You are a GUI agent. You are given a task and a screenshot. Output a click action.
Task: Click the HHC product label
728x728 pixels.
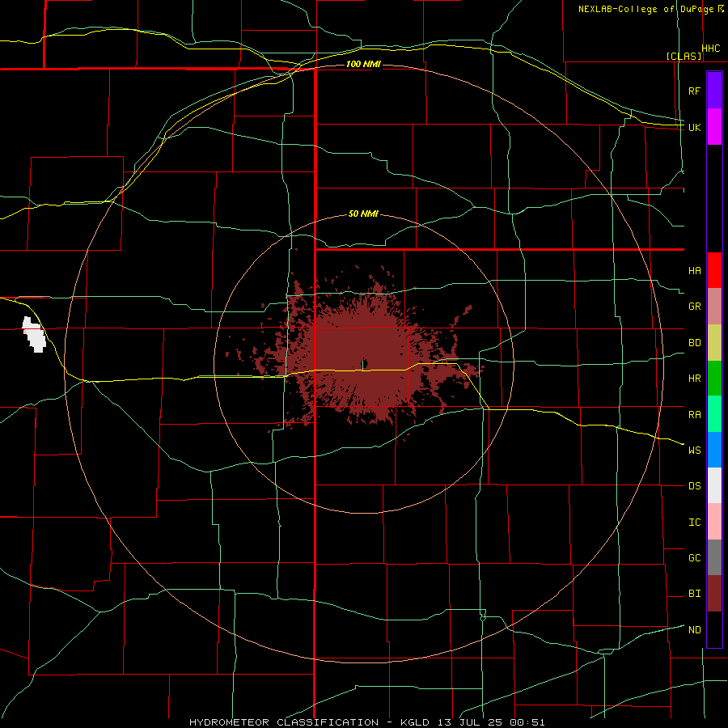click(711, 49)
